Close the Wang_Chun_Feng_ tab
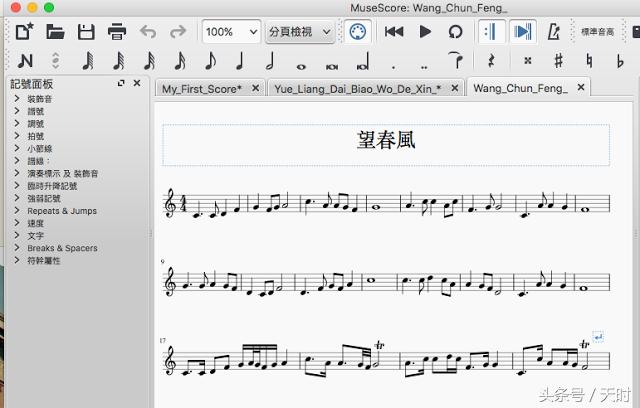 [581, 87]
